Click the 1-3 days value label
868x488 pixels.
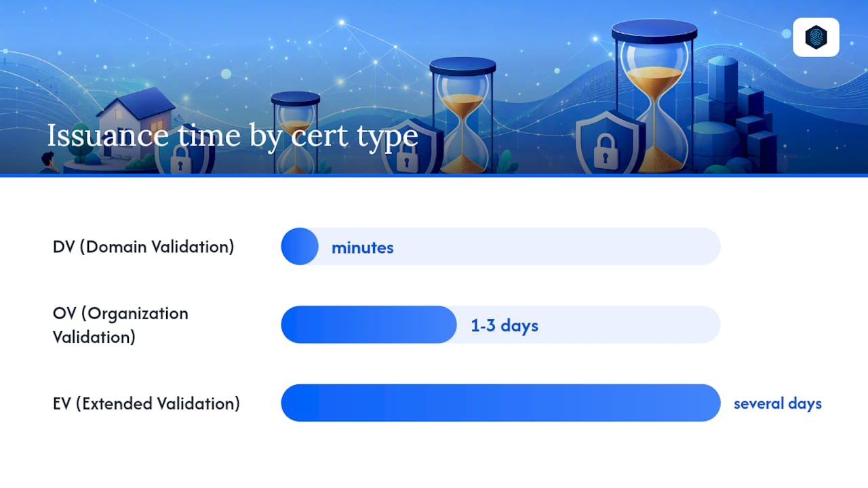pos(505,325)
